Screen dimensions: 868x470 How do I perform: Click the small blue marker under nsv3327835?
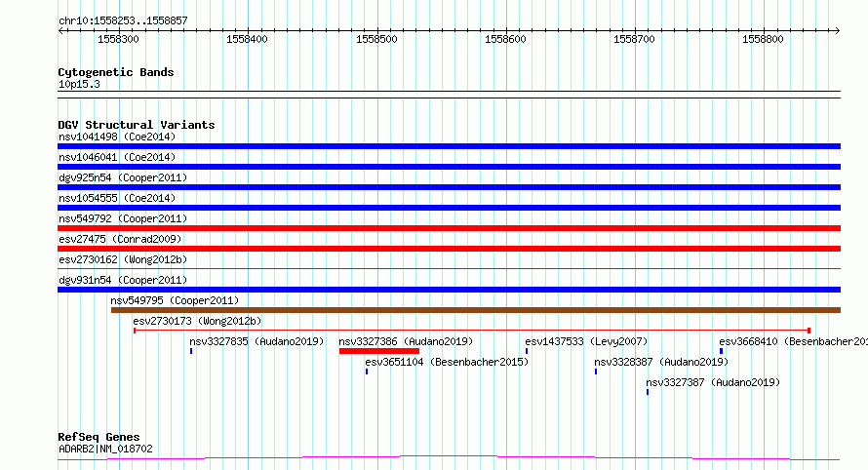coord(191,351)
